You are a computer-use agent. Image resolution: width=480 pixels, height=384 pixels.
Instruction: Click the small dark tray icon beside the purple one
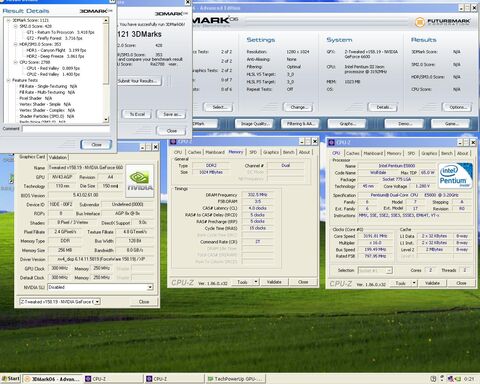pyautogui.click(x=442, y=379)
